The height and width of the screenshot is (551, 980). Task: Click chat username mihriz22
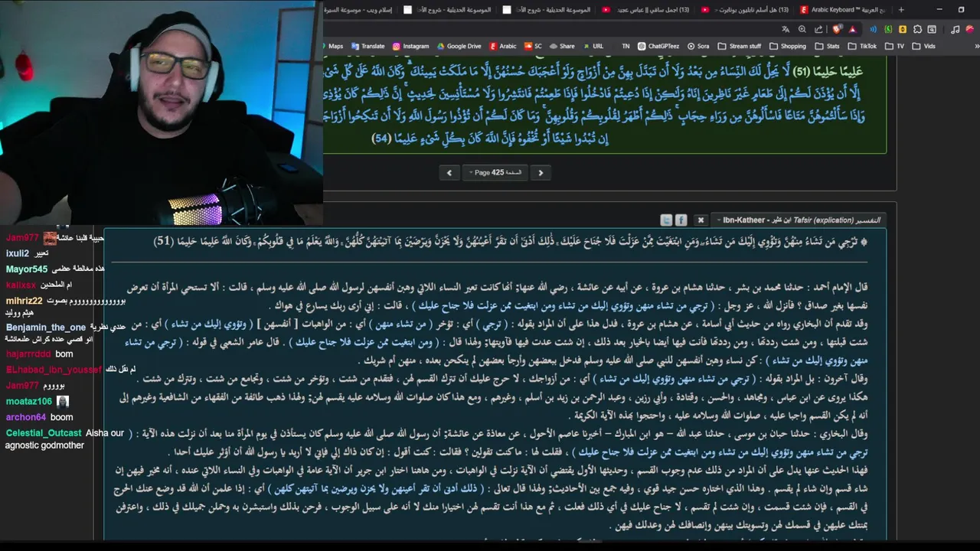tap(24, 301)
